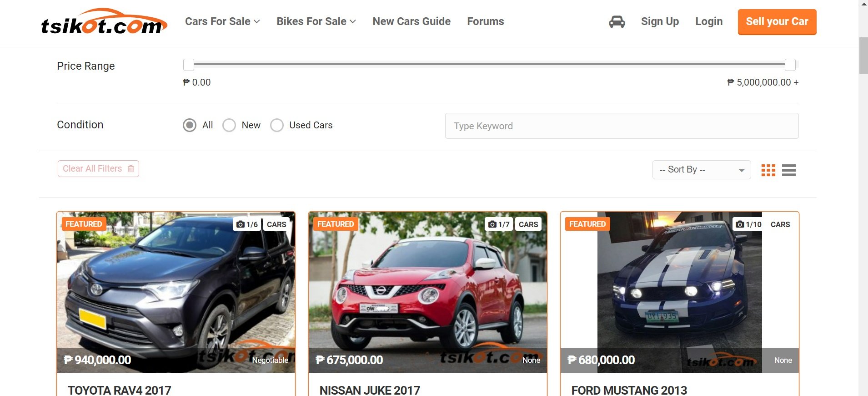Open the Ford Mustang 2013 photo
868x396 pixels.
pyautogui.click(x=680, y=292)
